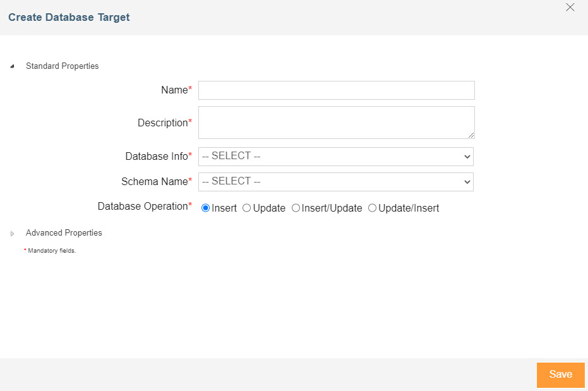The width and height of the screenshot is (588, 391).
Task: Click the Standard Properties section heading
Action: 62,66
